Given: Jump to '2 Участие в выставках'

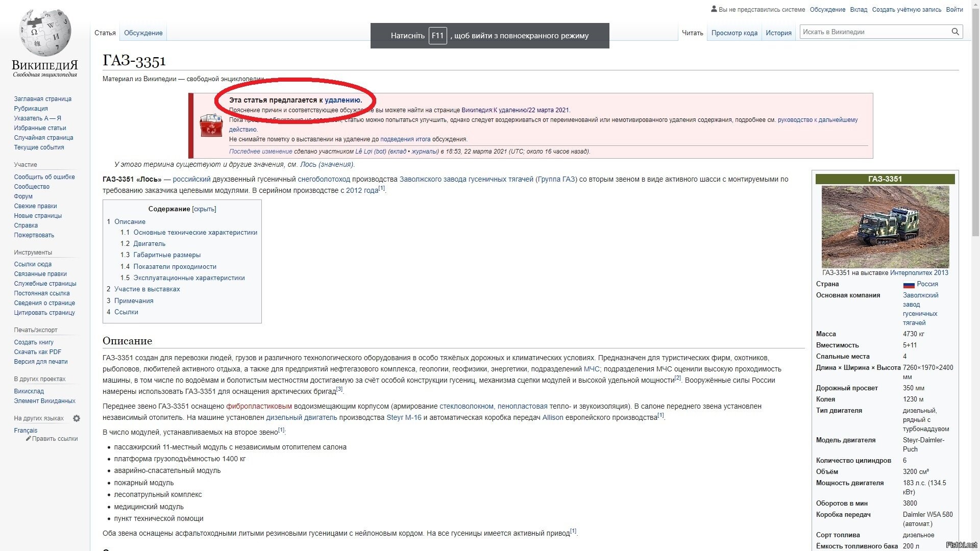Looking at the screenshot, I should point(143,289).
